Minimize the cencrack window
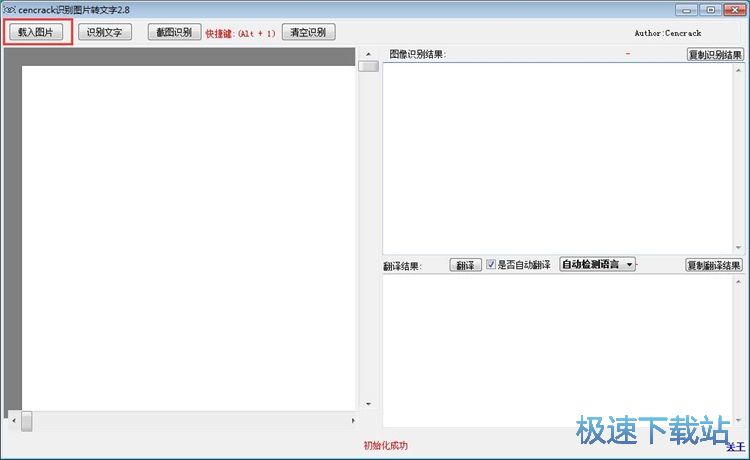 [x=686, y=10]
